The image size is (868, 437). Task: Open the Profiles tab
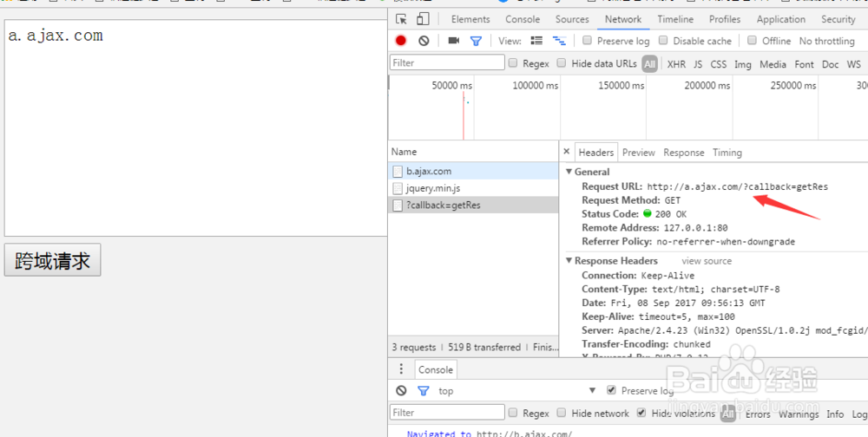click(x=725, y=19)
